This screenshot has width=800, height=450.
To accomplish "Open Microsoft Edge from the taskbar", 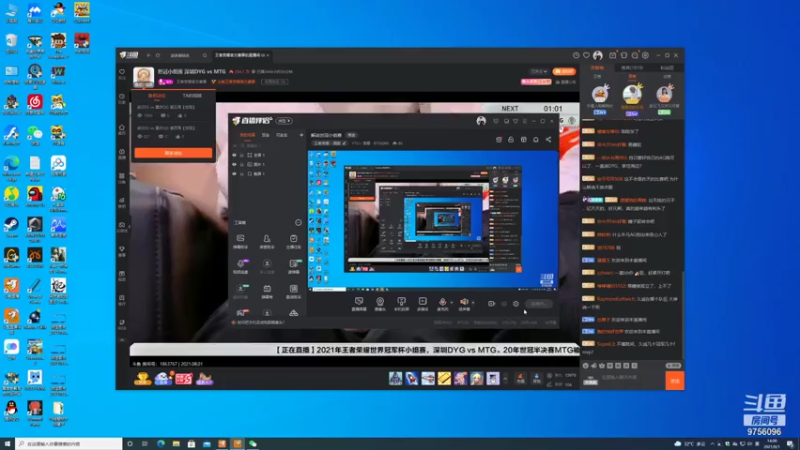I will 161,444.
